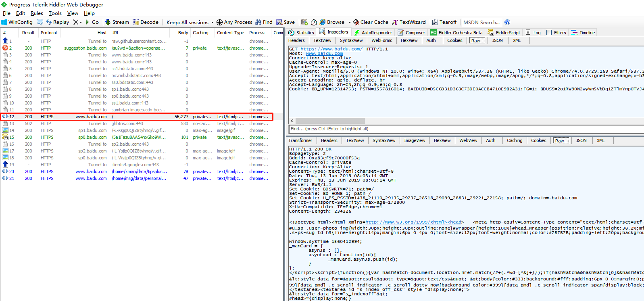Toggle the Decode option in toolbar

click(146, 22)
